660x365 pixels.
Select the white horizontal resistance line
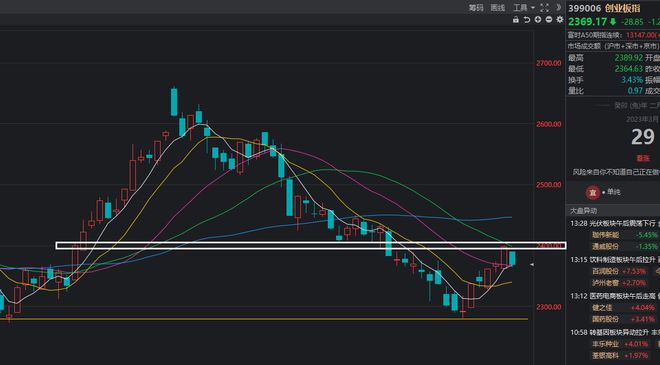point(311,245)
